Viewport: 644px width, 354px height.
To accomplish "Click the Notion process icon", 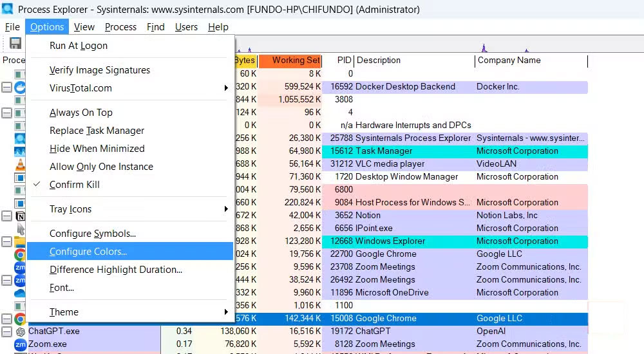I will pyautogui.click(x=20, y=216).
